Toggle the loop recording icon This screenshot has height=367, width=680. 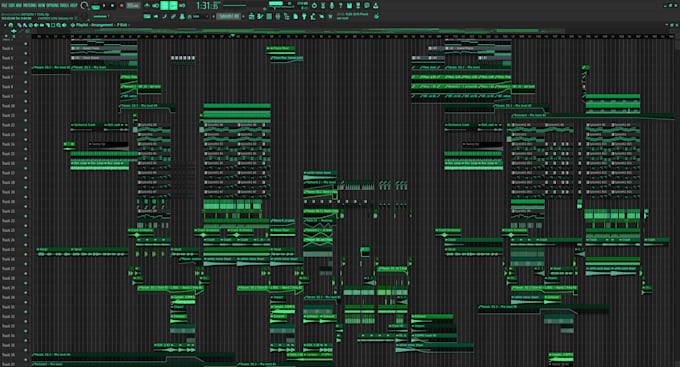coord(182,5)
